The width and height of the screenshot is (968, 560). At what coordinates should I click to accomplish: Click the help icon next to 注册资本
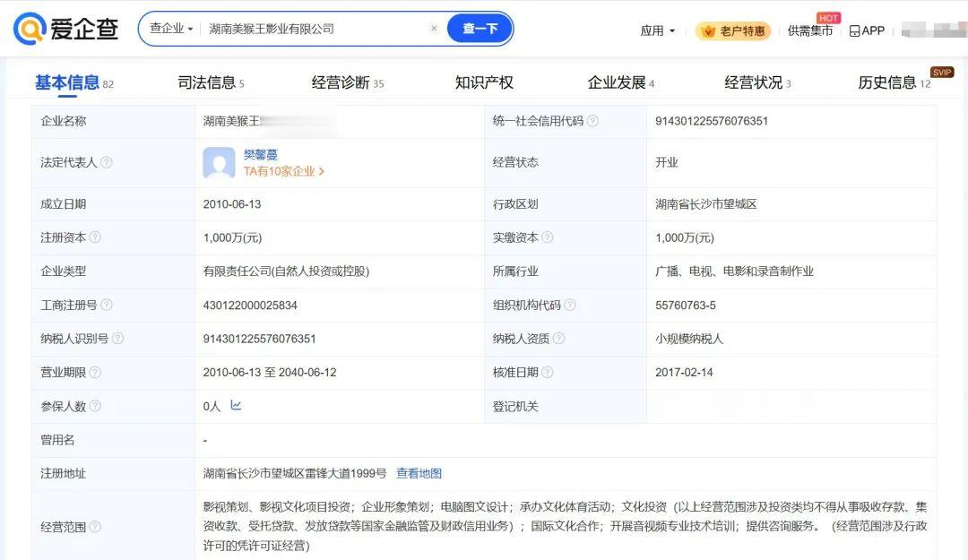(95, 237)
